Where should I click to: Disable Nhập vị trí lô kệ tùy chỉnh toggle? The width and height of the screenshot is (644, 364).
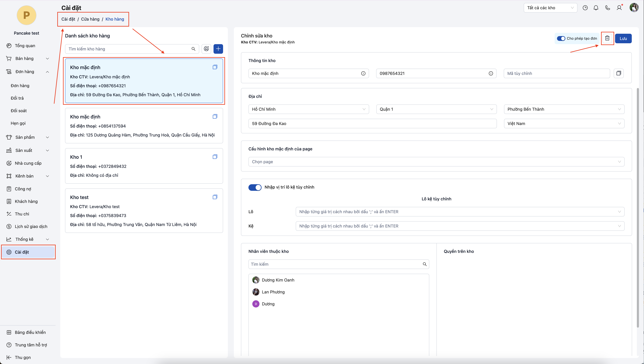point(255,187)
